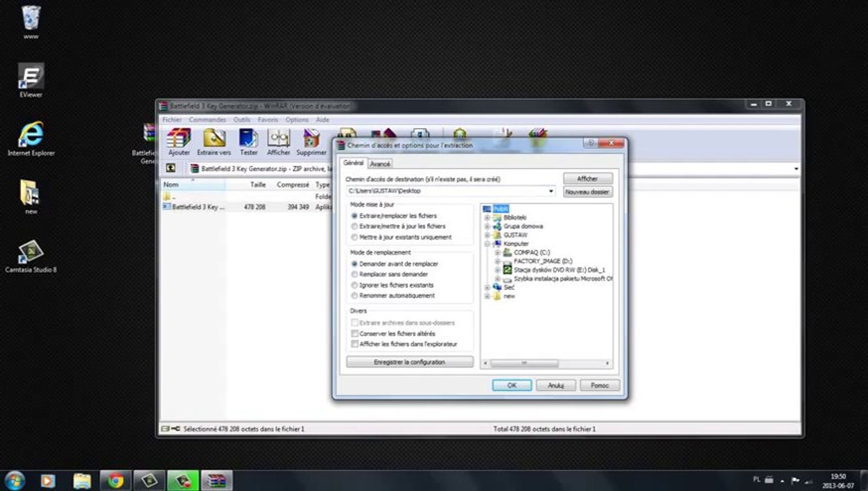
Task: Click the Afficher button in extraction dialog
Action: coord(588,179)
